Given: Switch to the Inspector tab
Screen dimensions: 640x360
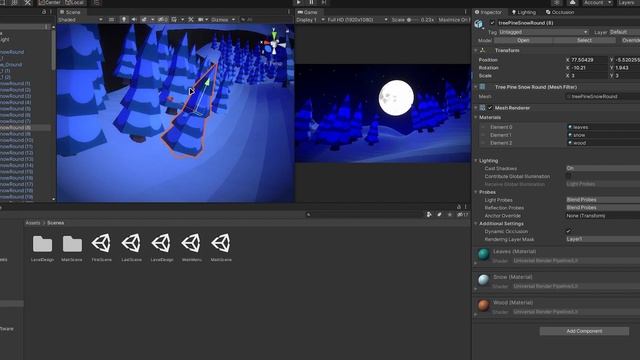Looking at the screenshot, I should pos(488,12).
